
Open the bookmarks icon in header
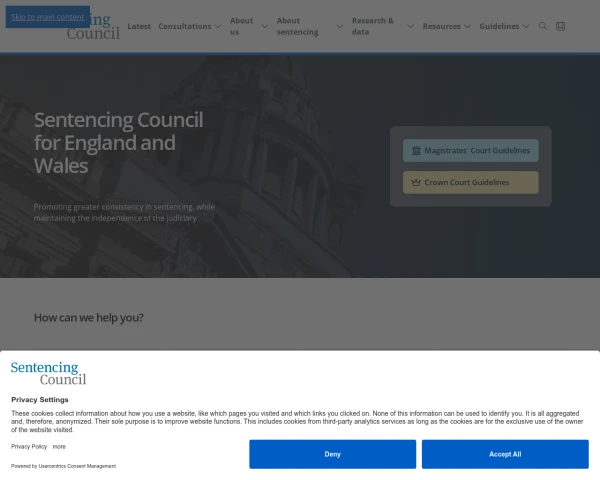point(561,26)
